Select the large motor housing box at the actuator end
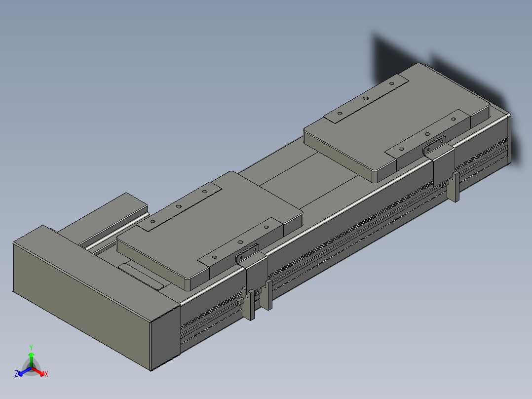The image size is (532, 399). [97, 297]
